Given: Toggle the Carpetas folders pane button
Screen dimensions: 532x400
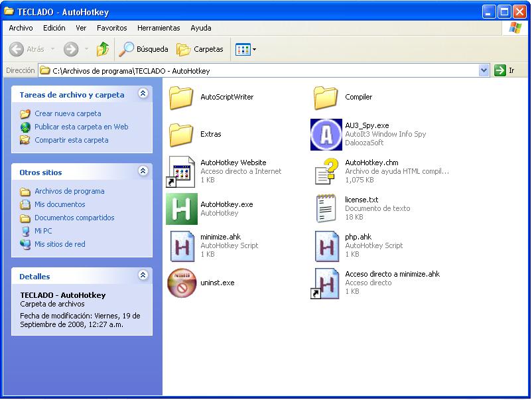Looking at the screenshot, I should [200, 49].
